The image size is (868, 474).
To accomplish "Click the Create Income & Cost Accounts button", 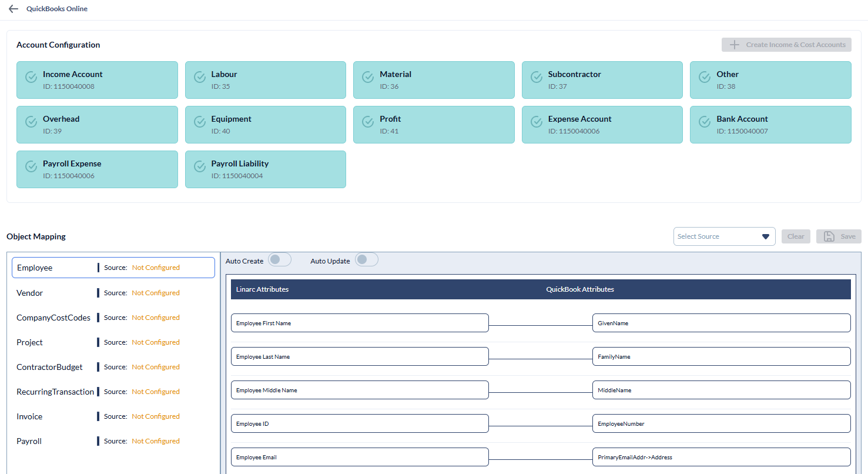I will (x=786, y=45).
